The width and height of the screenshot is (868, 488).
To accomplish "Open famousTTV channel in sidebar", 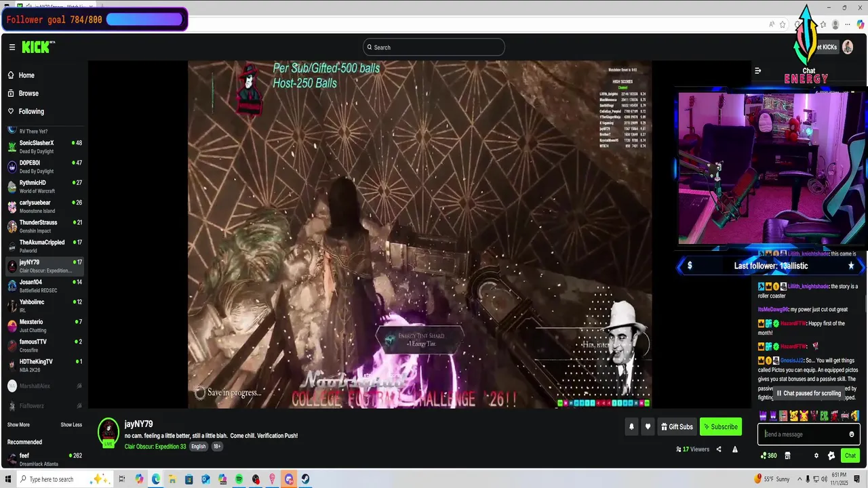I will click(45, 346).
